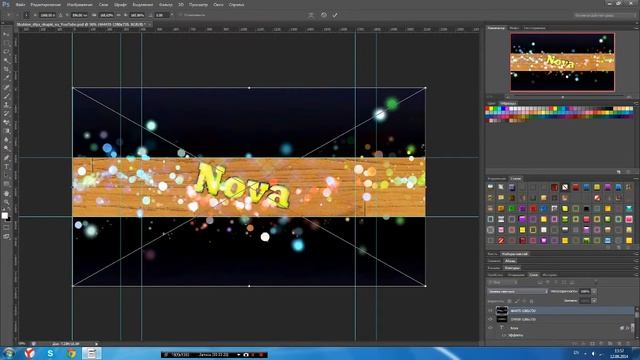640x360 pixels.
Task: Toggle lock all icon in Layers
Action: pyautogui.click(x=531, y=301)
